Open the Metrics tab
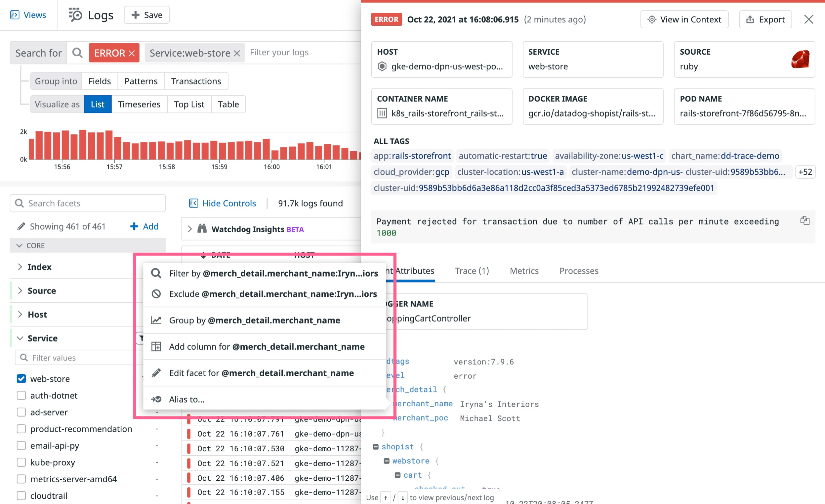This screenshot has width=825, height=504. tap(524, 271)
